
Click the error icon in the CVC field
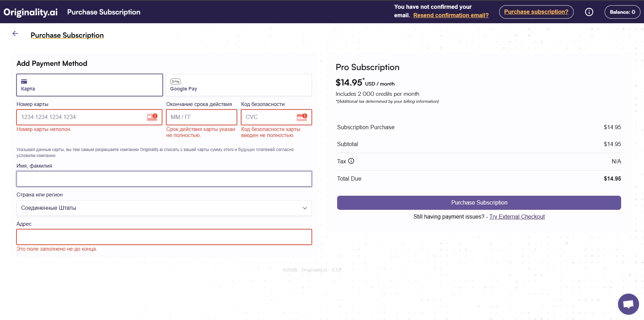tap(302, 117)
